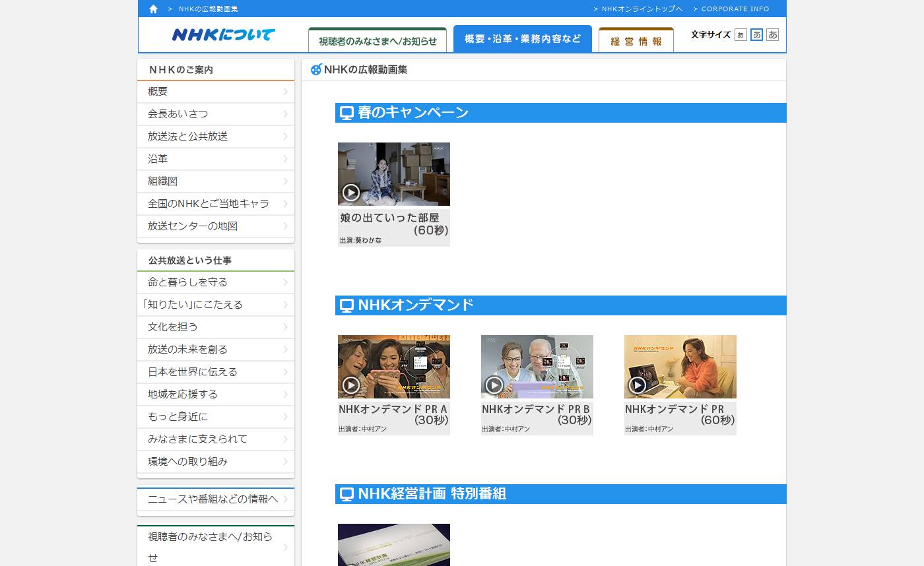Click the NHKについて logo
The image size is (924, 566).
223,35
